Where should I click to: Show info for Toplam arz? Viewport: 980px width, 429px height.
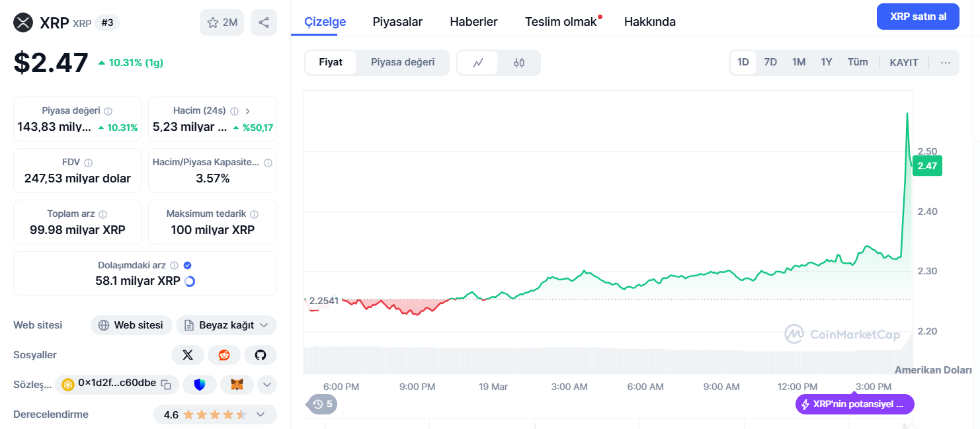coord(103,214)
